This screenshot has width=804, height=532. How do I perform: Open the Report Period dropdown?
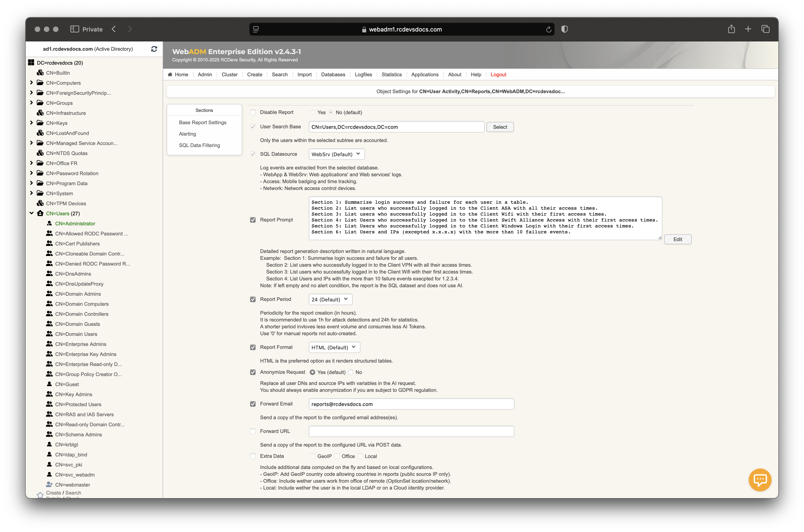330,299
